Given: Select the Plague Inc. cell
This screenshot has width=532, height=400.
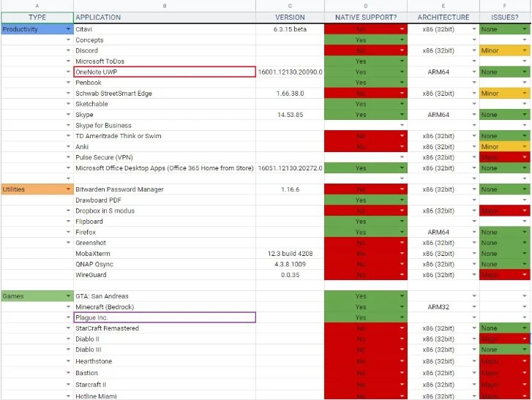Looking at the screenshot, I should (165, 317).
